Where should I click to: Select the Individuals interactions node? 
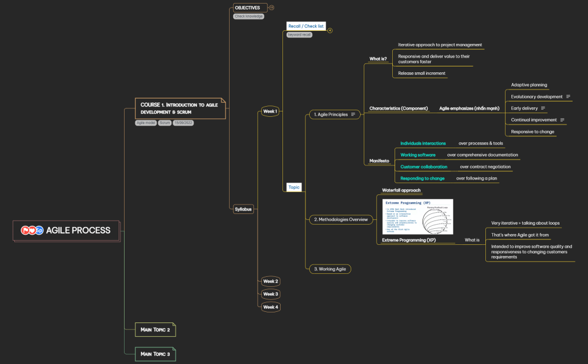[424, 143]
